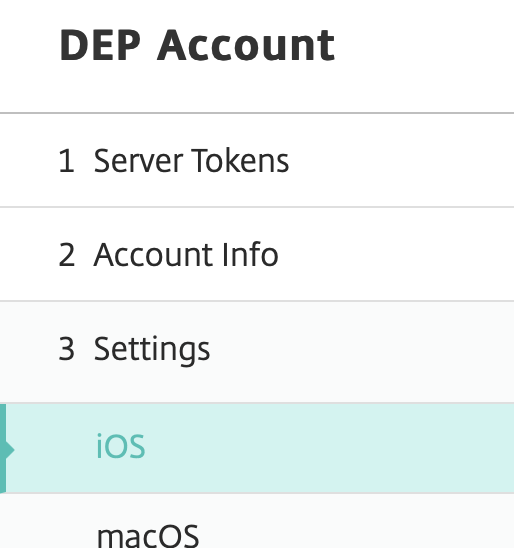Screen dimensions: 514x548
Task: Click the teal selection bar on iOS row
Action: (3, 448)
